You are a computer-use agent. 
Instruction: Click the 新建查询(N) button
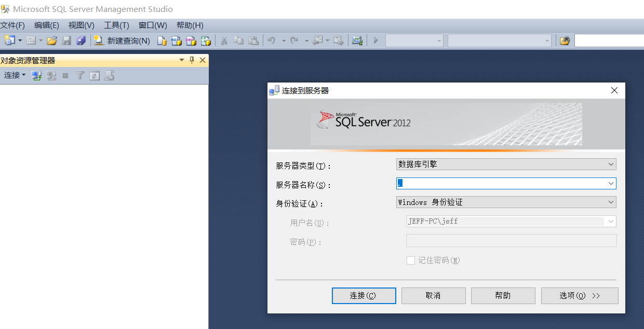[122, 40]
